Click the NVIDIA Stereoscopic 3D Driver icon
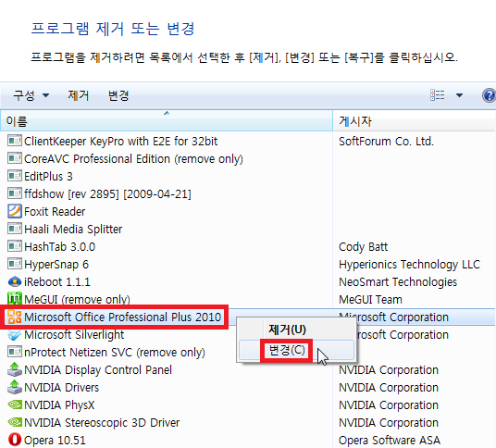The image size is (496, 448). click(15, 422)
